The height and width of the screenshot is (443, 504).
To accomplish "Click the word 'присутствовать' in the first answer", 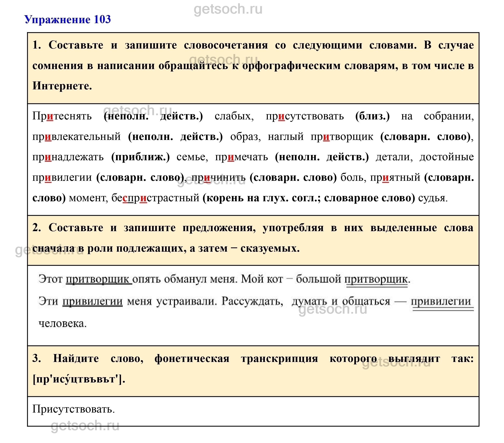I will tap(305, 116).
